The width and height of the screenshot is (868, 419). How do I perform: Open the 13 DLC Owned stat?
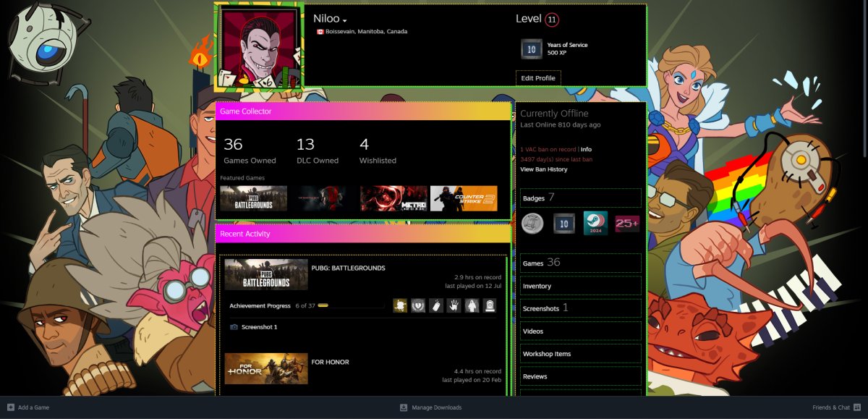coord(318,151)
